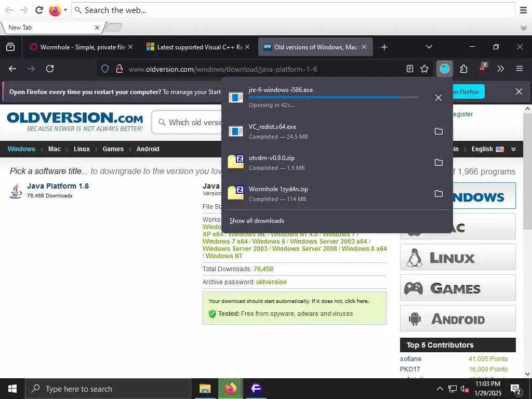Click the outer browser's Search the web box
This screenshot has width=532, height=399.
pos(294,10)
